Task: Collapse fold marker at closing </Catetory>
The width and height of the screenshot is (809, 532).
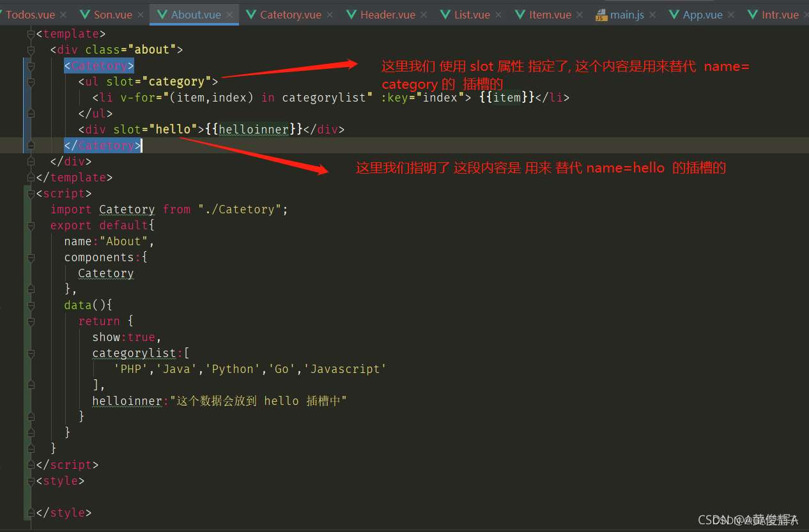Action: [x=31, y=146]
